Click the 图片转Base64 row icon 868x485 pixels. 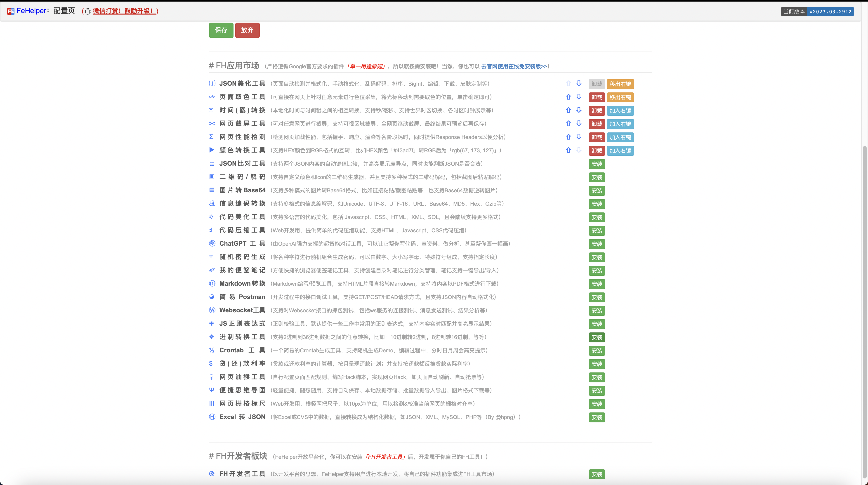pos(212,190)
